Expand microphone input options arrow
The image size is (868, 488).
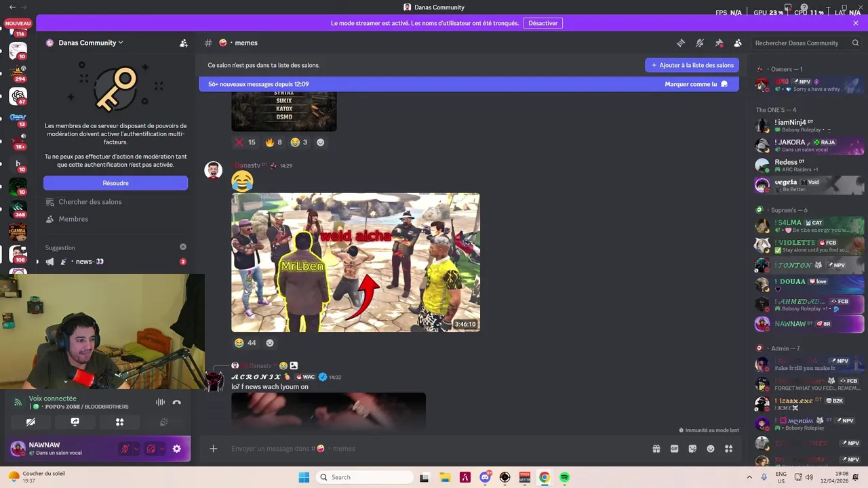pyautogui.click(x=136, y=449)
